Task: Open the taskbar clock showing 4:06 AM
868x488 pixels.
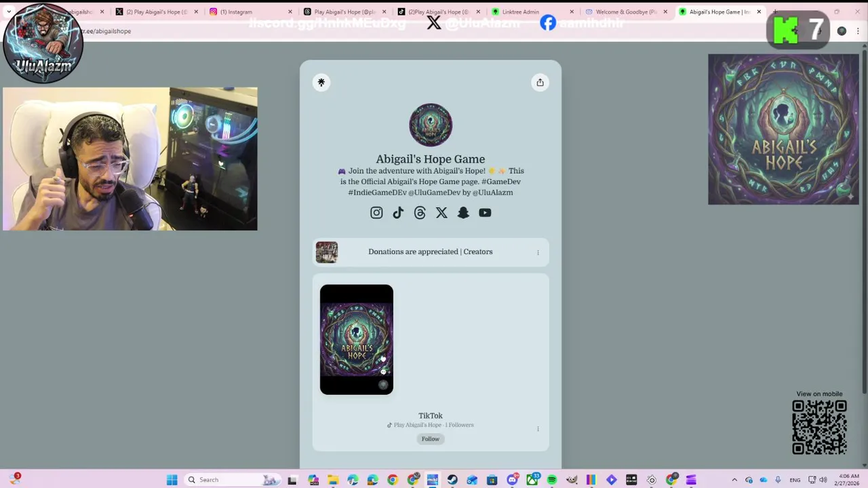Action: click(x=848, y=480)
